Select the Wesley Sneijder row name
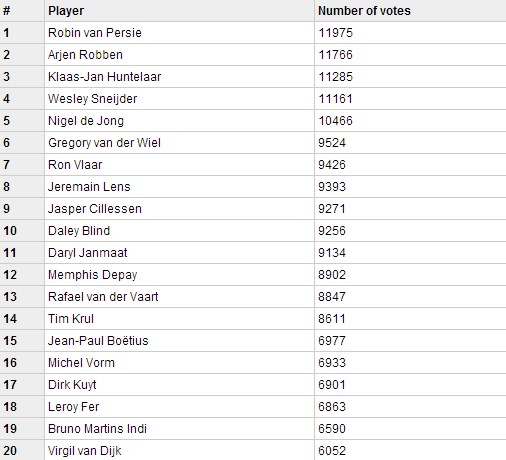Image resolution: width=506 pixels, height=460 pixels. tap(92, 99)
